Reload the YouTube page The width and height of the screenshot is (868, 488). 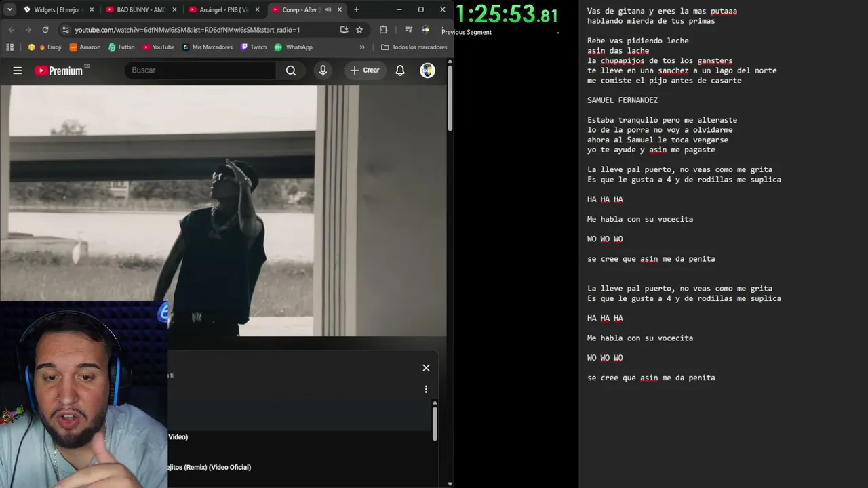click(45, 30)
